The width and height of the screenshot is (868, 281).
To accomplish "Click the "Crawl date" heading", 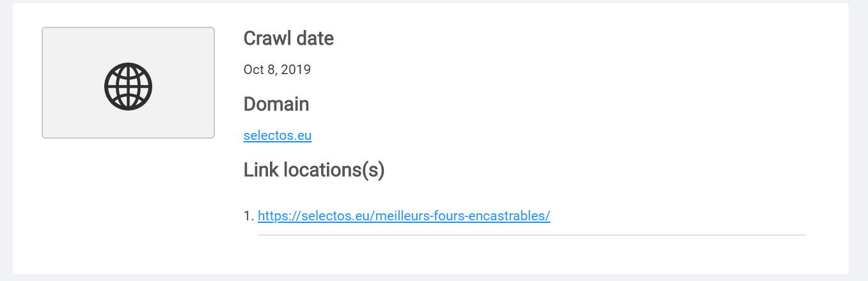I will pyautogui.click(x=288, y=38).
